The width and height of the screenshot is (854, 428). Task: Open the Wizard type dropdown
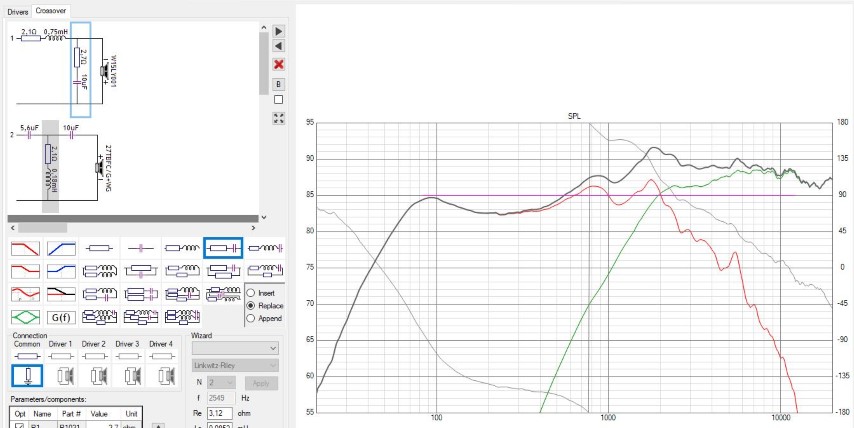click(235, 348)
